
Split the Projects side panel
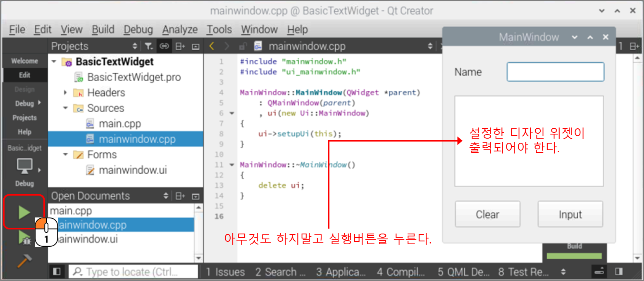click(180, 46)
